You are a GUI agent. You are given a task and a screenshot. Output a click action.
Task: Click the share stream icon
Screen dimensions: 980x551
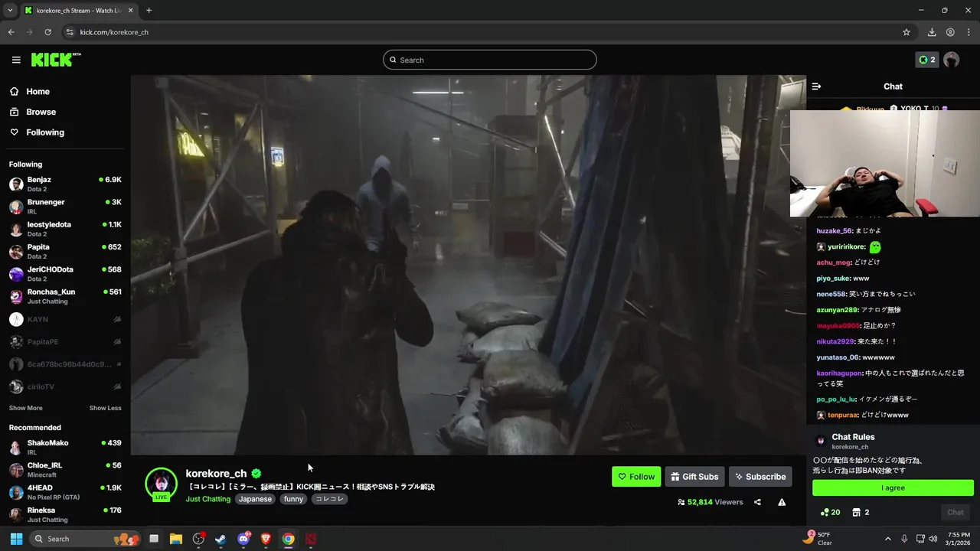[x=757, y=502]
